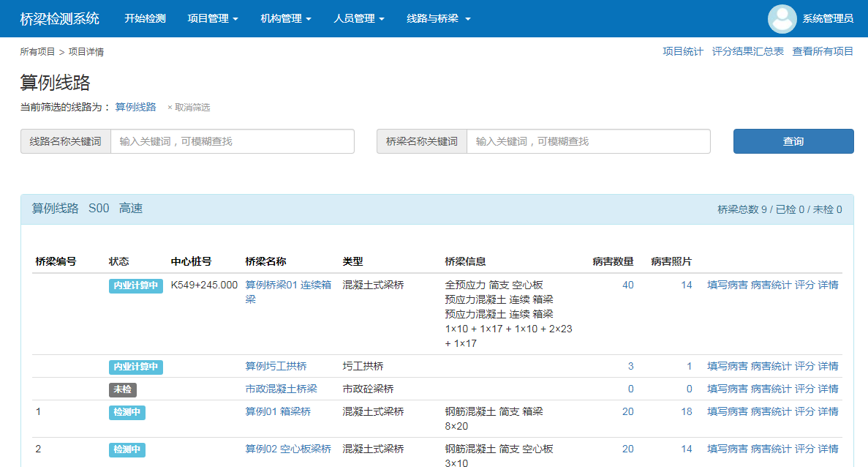Expand the 项目管理 dropdown menu
This screenshot has width=868, height=467.
[x=212, y=18]
